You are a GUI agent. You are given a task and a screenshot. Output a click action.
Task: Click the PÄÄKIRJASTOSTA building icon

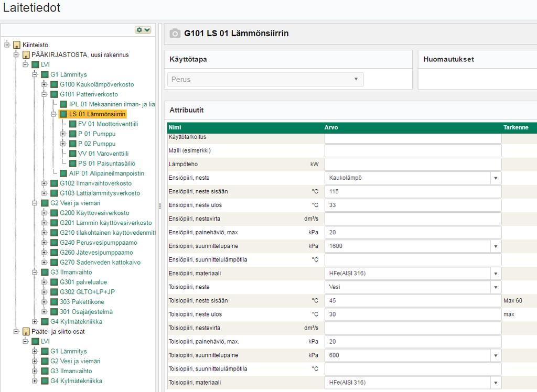(26, 55)
